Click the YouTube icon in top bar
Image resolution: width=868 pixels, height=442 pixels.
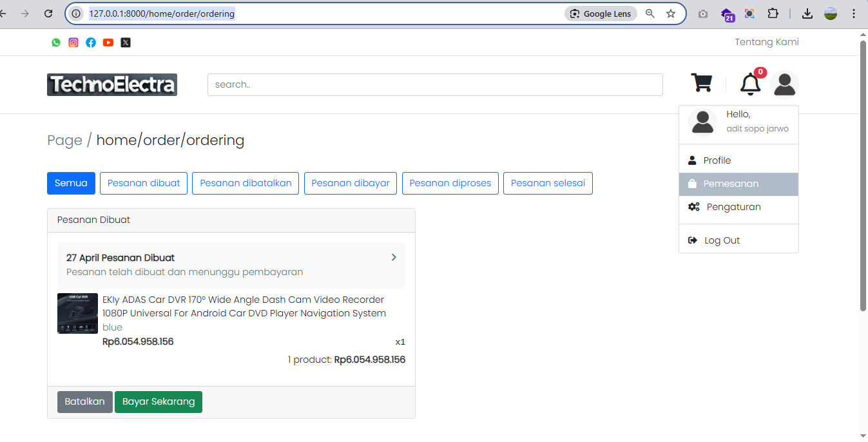108,43
